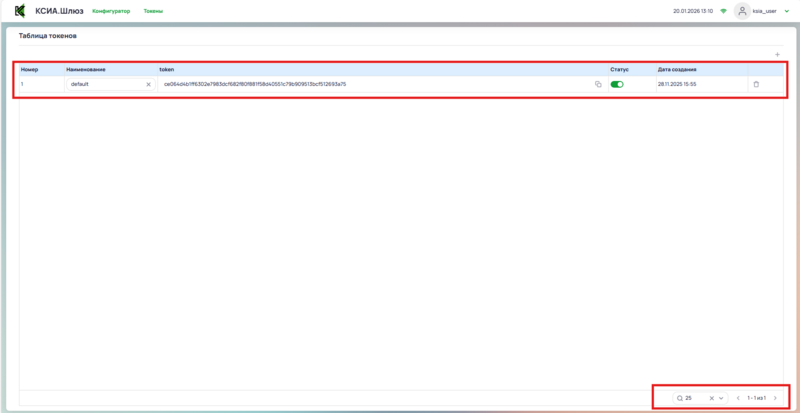The height and width of the screenshot is (413, 800).
Task: Clear the default name field with X
Action: (x=148, y=84)
